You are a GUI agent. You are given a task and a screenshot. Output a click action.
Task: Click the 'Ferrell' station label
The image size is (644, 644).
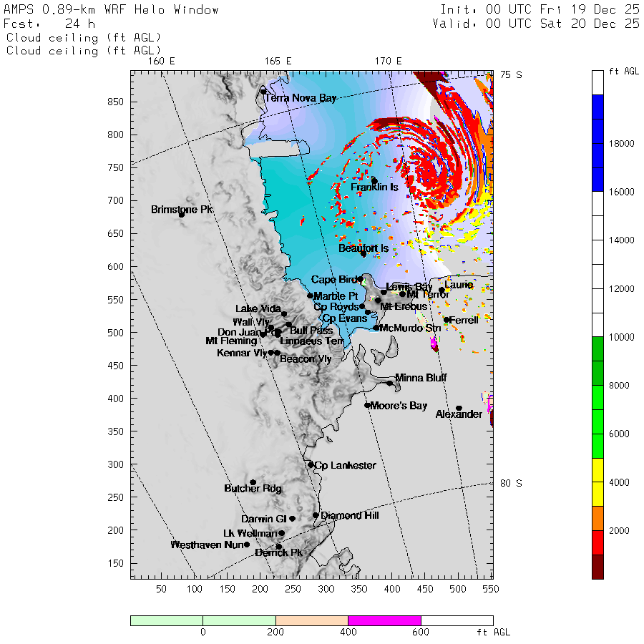pyautogui.click(x=464, y=321)
